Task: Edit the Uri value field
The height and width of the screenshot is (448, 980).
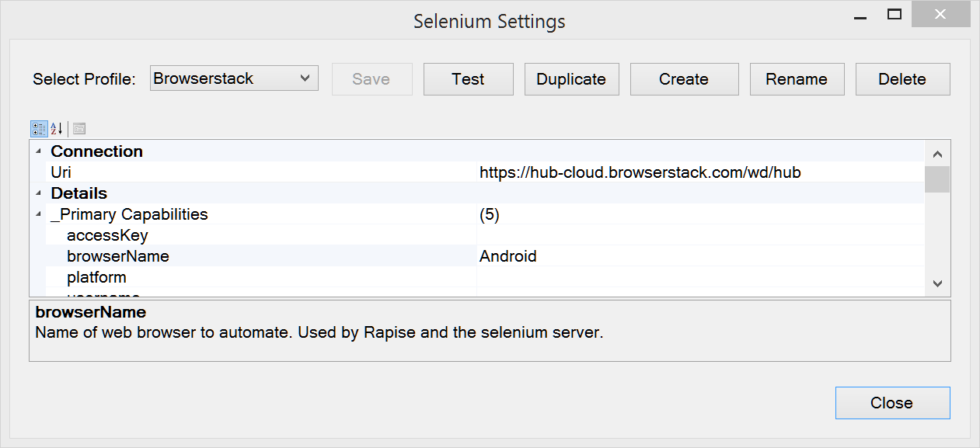Action: pos(699,172)
